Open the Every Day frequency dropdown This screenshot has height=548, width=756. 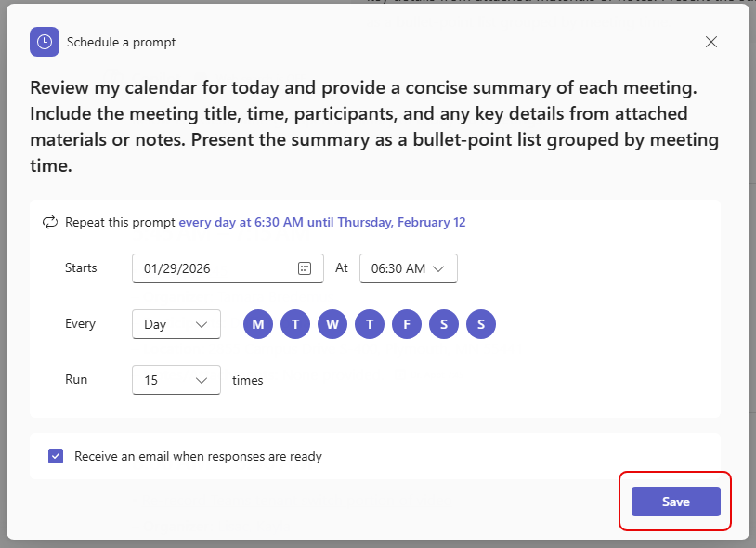click(x=176, y=324)
